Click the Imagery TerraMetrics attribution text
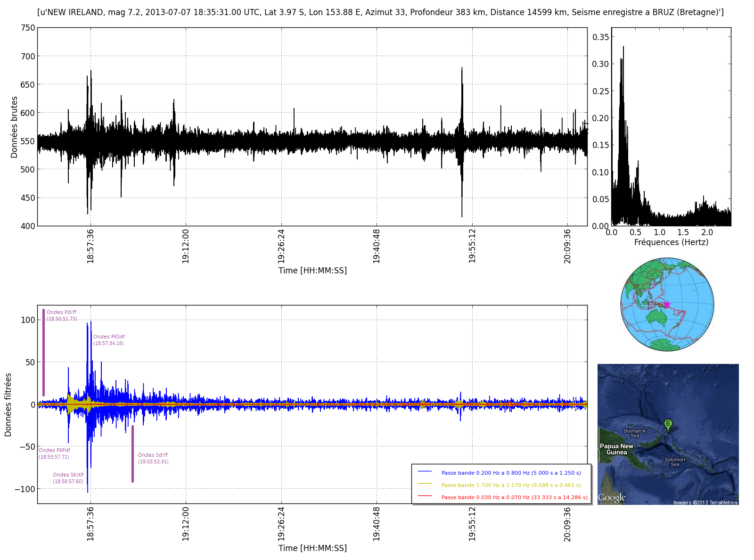Image resolution: width=754 pixels, height=560 pixels. [x=705, y=502]
